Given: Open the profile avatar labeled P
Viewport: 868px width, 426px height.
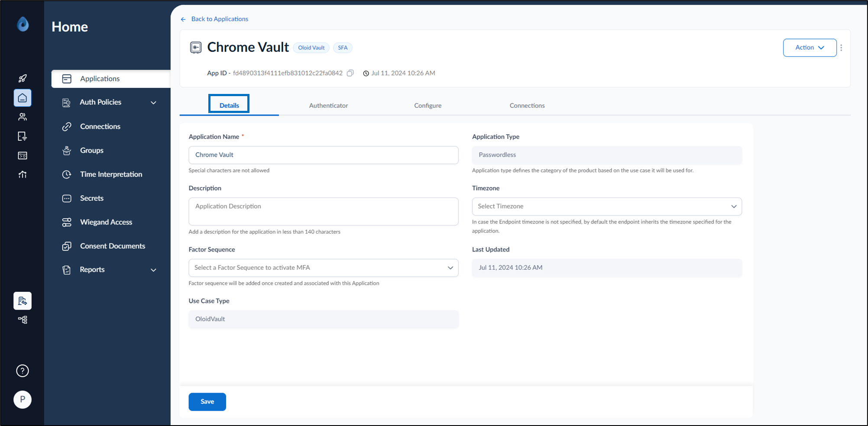Looking at the screenshot, I should [x=23, y=399].
